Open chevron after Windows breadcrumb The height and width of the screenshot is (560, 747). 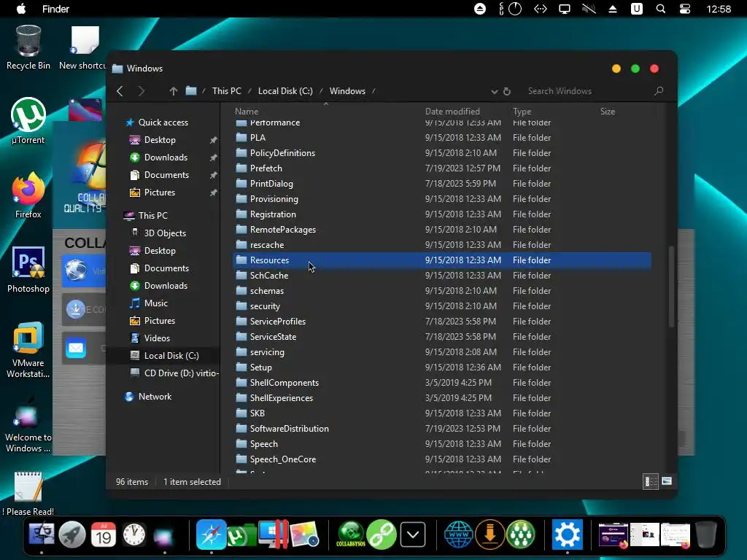point(373,91)
